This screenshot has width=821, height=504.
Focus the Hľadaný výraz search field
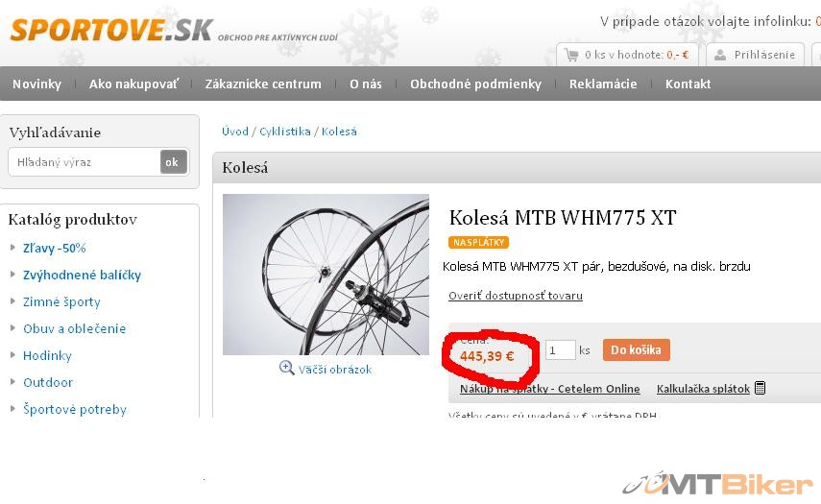point(85,161)
